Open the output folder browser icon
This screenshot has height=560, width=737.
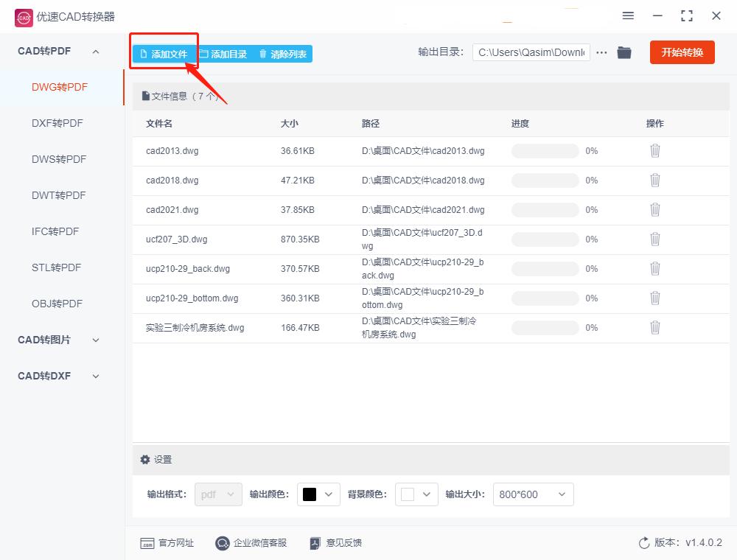[x=624, y=52]
